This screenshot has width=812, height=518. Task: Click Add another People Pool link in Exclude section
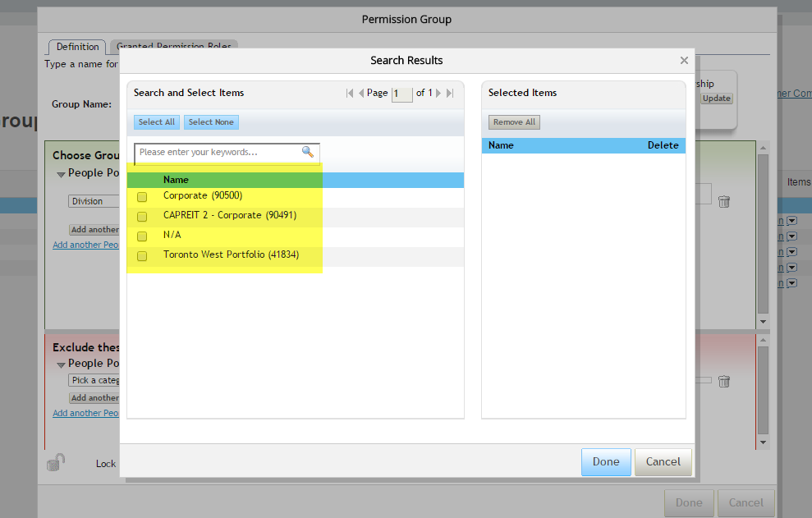pos(86,414)
